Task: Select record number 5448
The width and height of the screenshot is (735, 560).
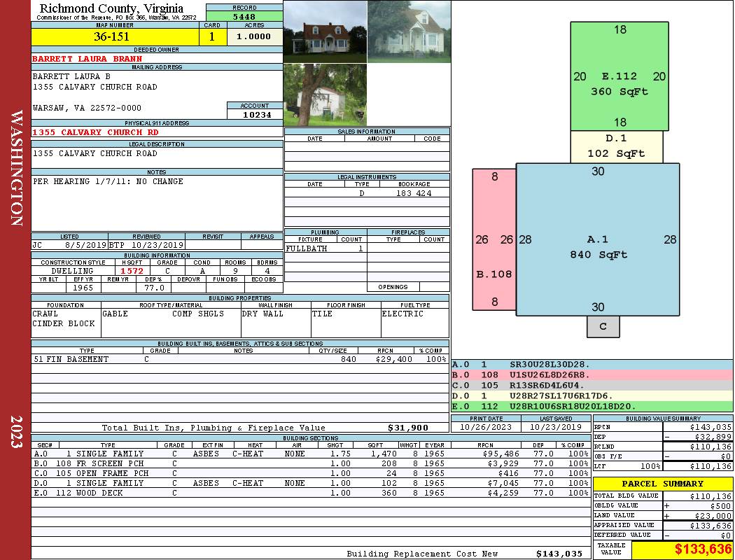Action: 244,17
